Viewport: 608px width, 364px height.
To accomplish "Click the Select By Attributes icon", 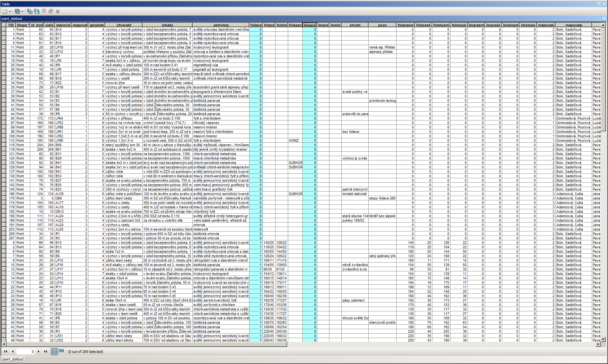I will (x=30, y=11).
